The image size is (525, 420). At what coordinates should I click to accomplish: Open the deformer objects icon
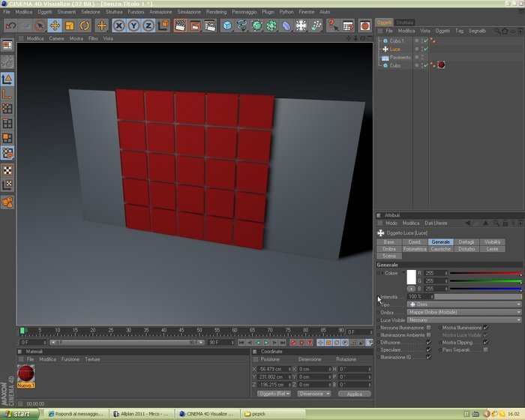coord(286,25)
